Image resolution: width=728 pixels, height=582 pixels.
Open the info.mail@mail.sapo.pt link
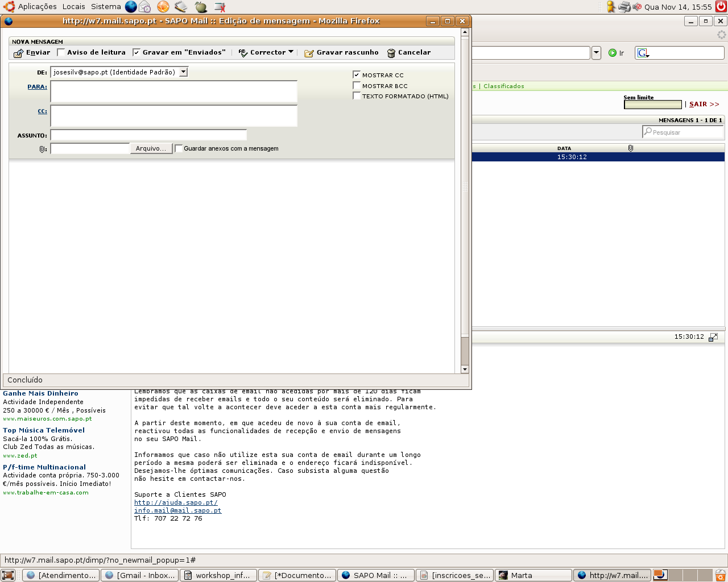point(177,510)
